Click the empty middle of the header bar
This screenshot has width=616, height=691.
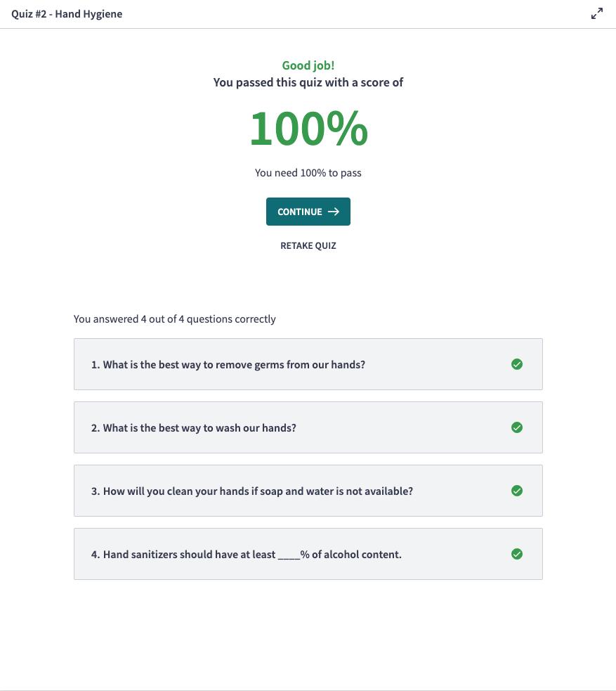[351, 14]
